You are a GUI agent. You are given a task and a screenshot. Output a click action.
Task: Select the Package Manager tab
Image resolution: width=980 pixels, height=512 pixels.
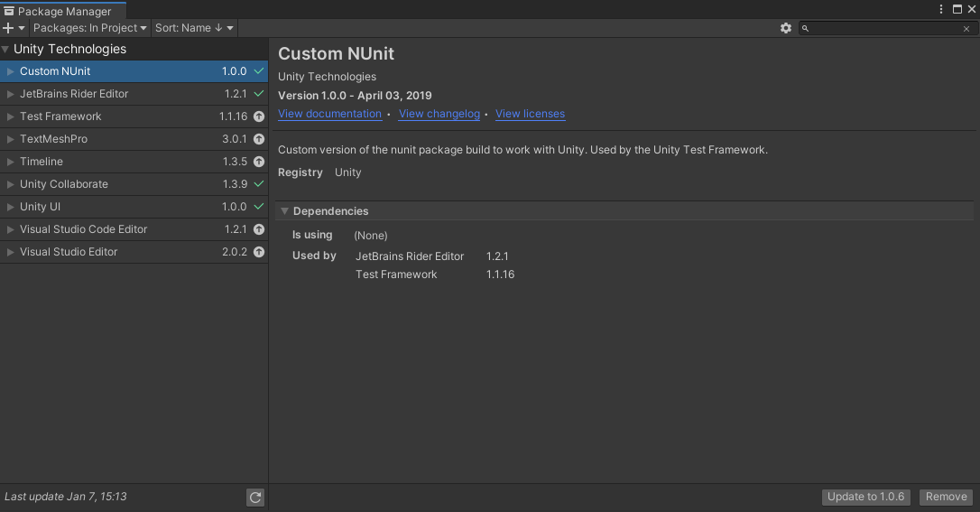pos(63,12)
